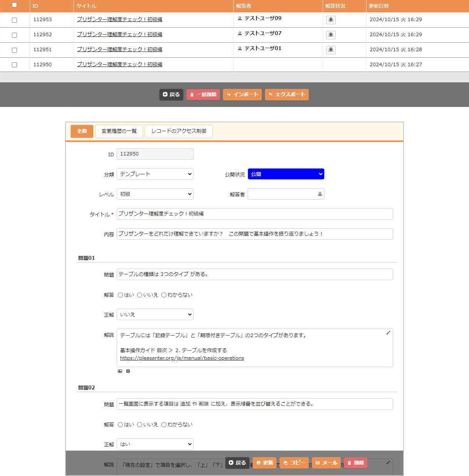Click 未 status badge in row 112951
Viewport: 469px width, 476px height.
pyautogui.click(x=331, y=50)
